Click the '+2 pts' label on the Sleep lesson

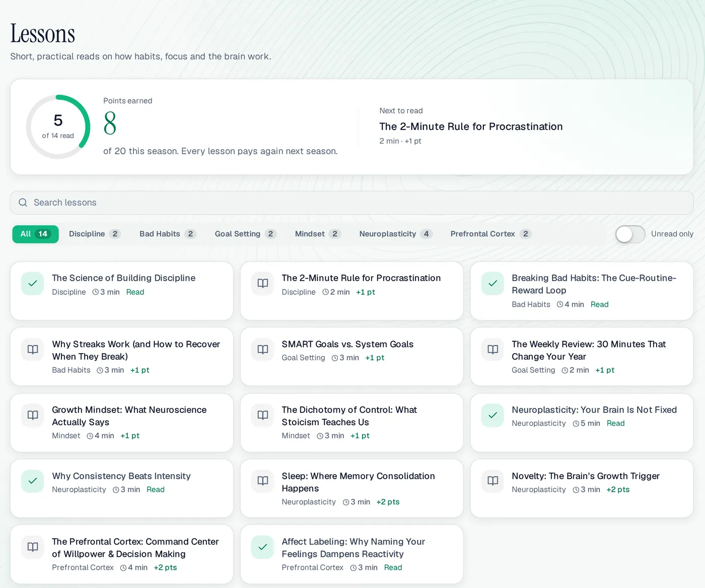(x=388, y=502)
